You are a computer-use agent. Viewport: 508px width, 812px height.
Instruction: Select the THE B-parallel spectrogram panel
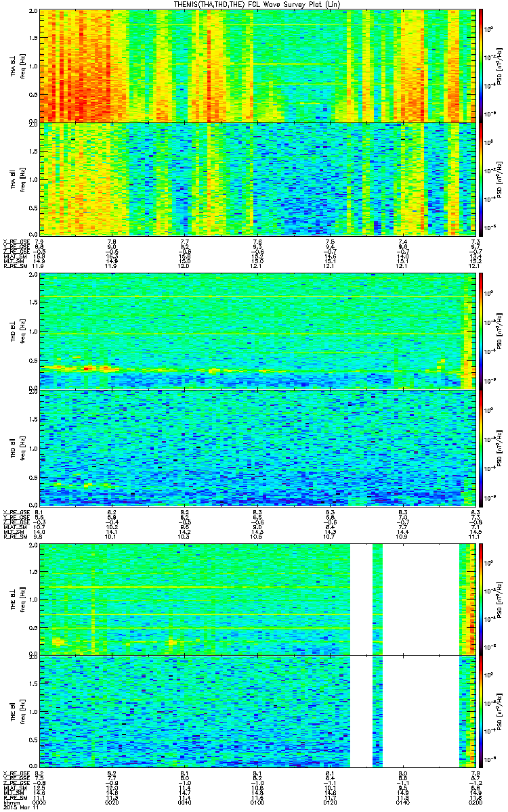pyautogui.click(x=259, y=713)
